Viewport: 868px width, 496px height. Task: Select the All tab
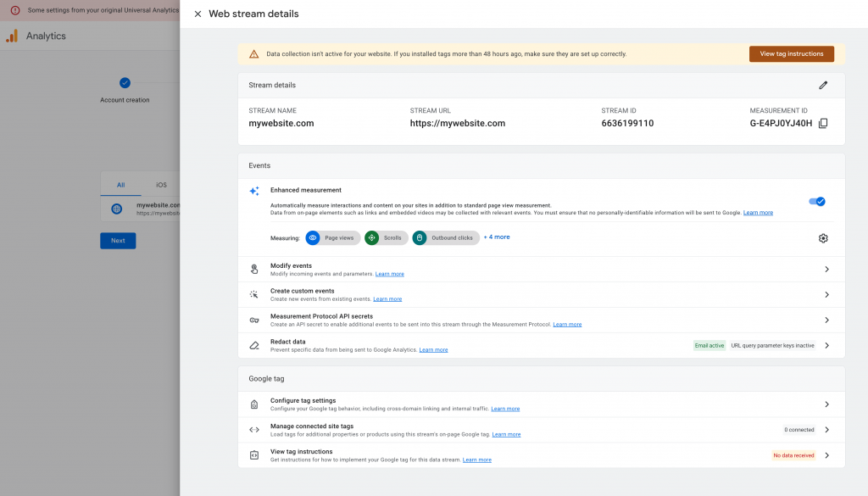coord(121,184)
